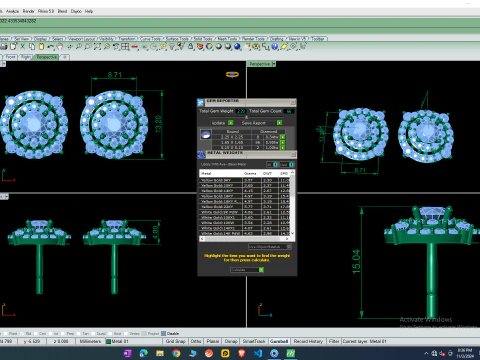480x360 pixels.
Task: Click the Undo arrow icon
Action: coord(51,47)
